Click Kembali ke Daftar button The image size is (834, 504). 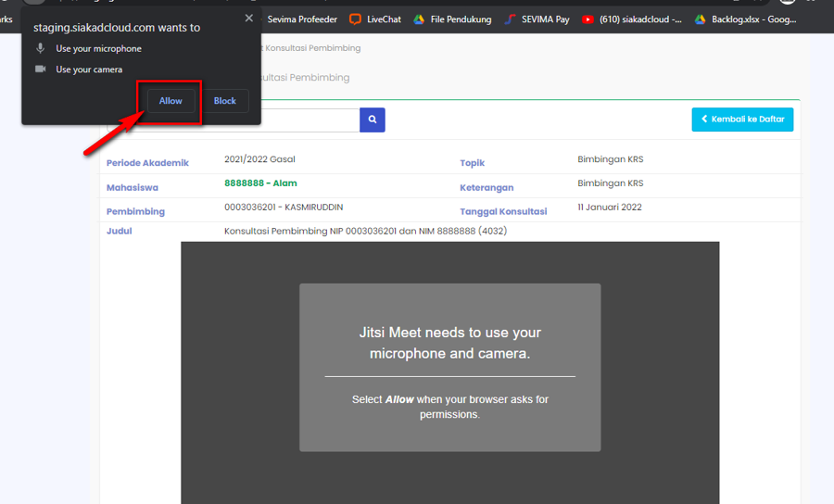pyautogui.click(x=742, y=120)
